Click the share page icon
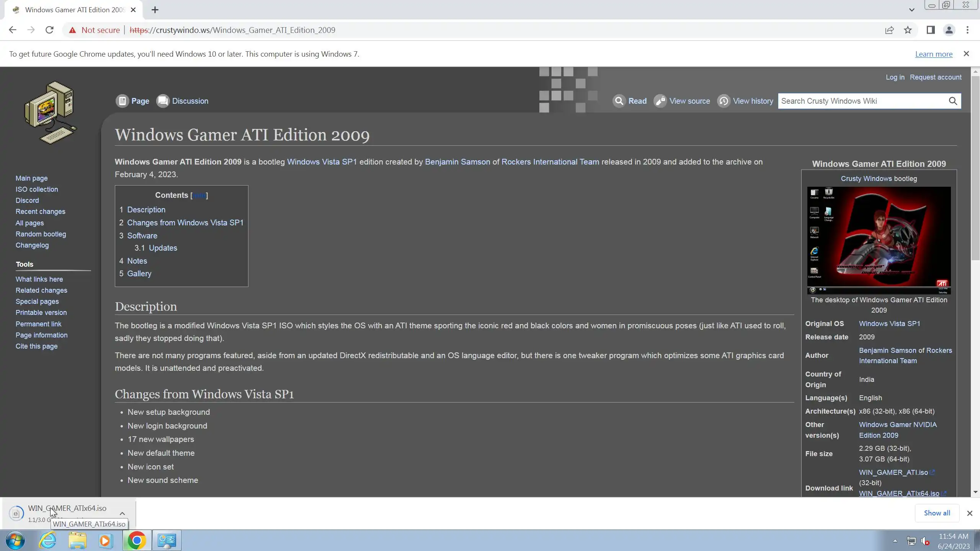980x551 pixels. pyautogui.click(x=889, y=30)
